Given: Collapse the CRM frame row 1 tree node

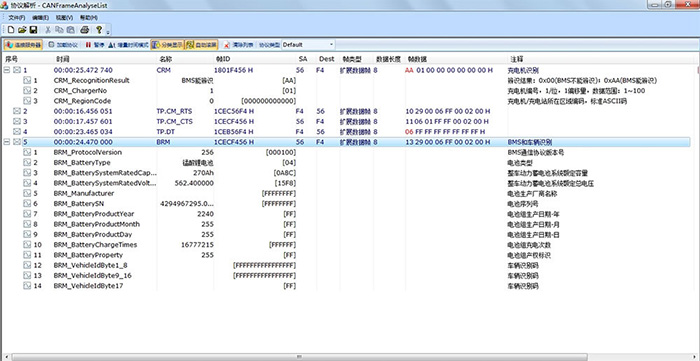Looking at the screenshot, I should [7, 70].
